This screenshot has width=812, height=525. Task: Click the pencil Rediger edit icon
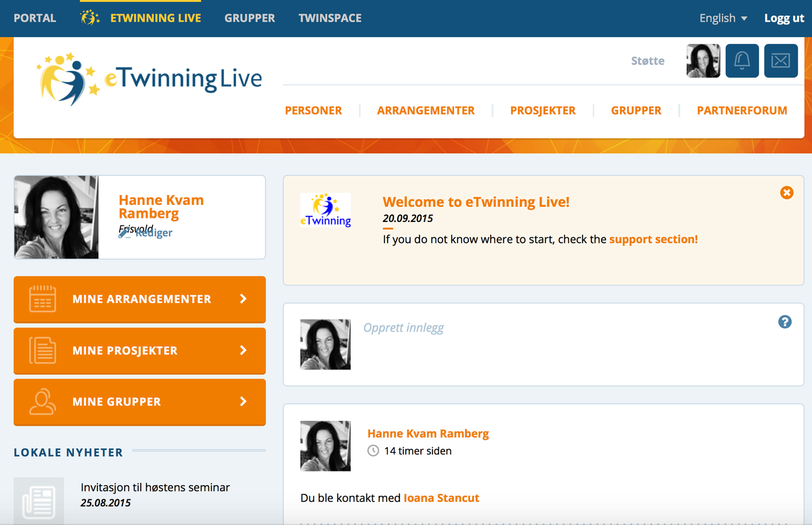pos(125,233)
